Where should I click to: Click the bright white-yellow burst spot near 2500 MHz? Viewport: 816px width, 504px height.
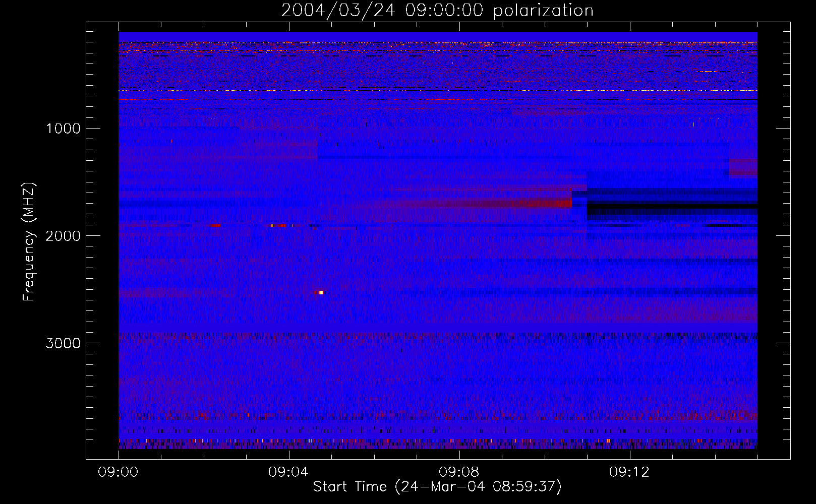coord(320,292)
